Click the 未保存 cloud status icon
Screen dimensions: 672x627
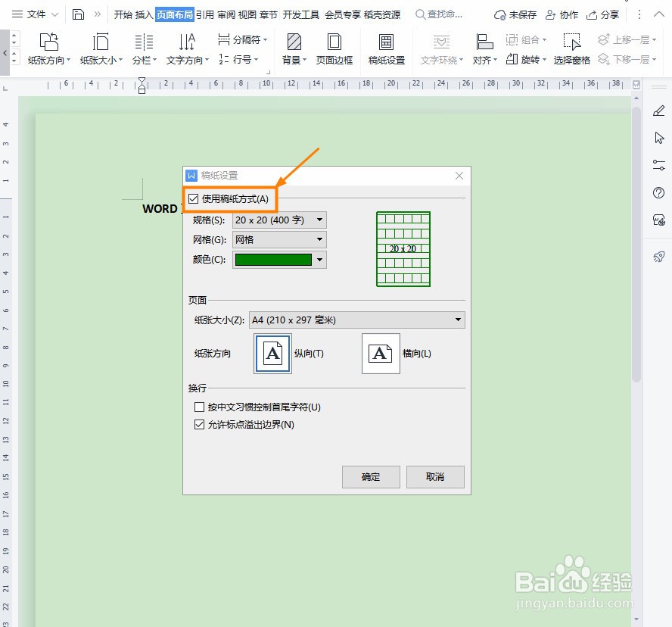coord(499,15)
